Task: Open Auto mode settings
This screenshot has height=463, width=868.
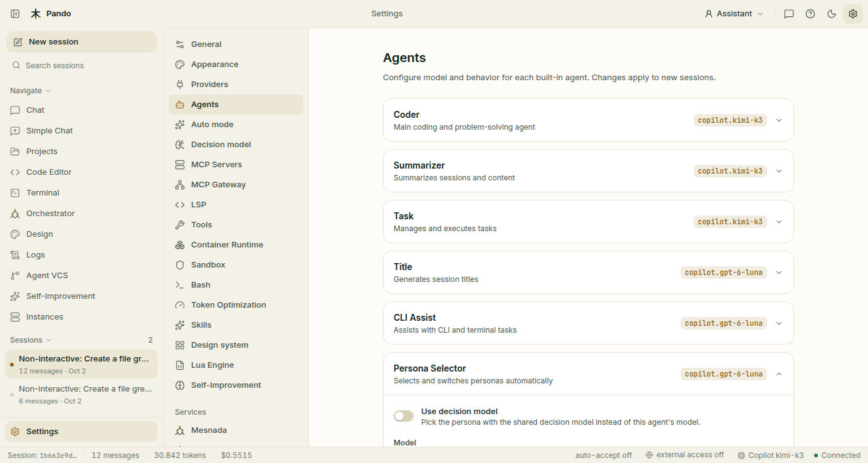Action: click(x=236, y=125)
